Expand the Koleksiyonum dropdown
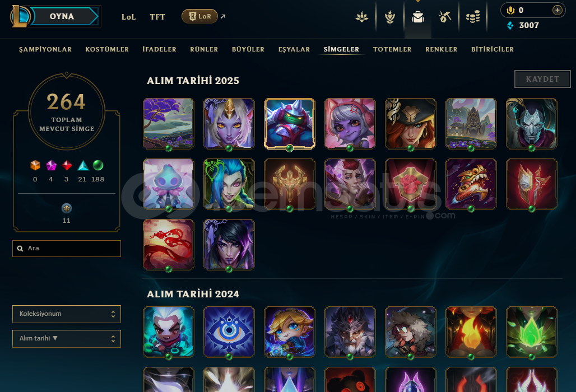Viewport: 576px width, 392px height. (67, 314)
